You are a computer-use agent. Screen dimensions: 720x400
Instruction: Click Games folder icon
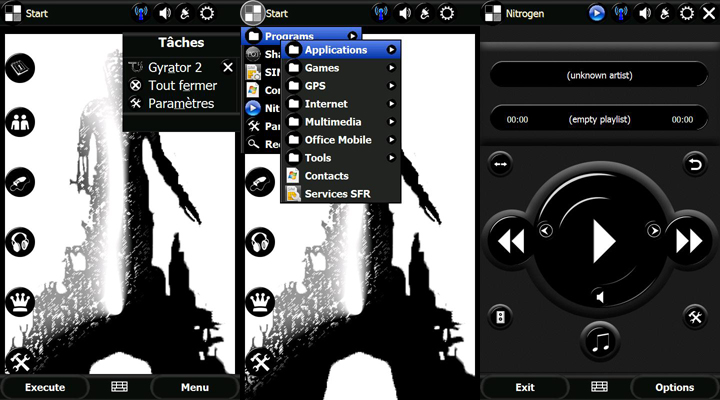click(x=293, y=68)
